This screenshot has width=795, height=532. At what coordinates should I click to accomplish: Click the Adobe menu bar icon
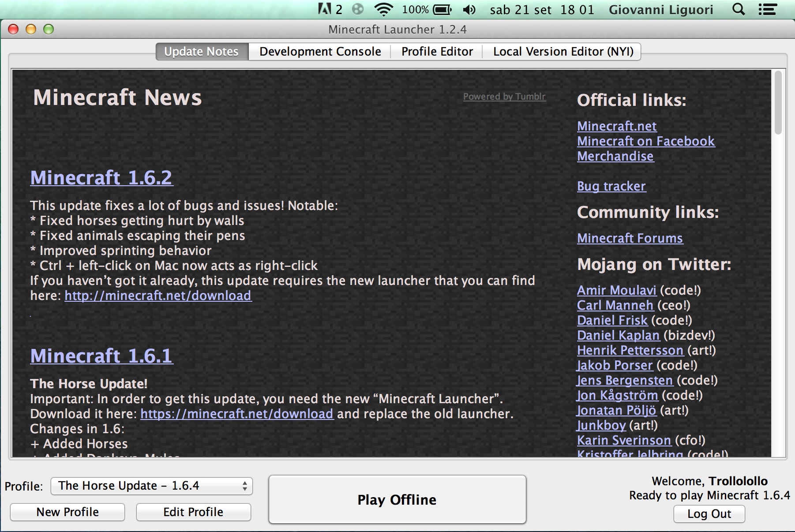325,9
